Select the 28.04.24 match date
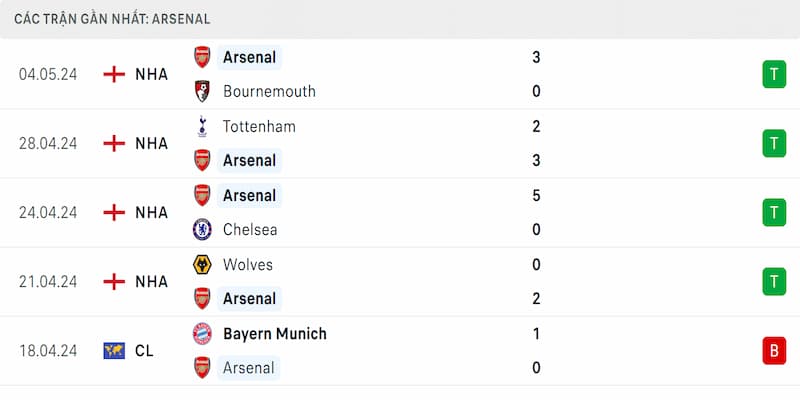Image resolution: width=800 pixels, height=400 pixels. pyautogui.click(x=48, y=143)
